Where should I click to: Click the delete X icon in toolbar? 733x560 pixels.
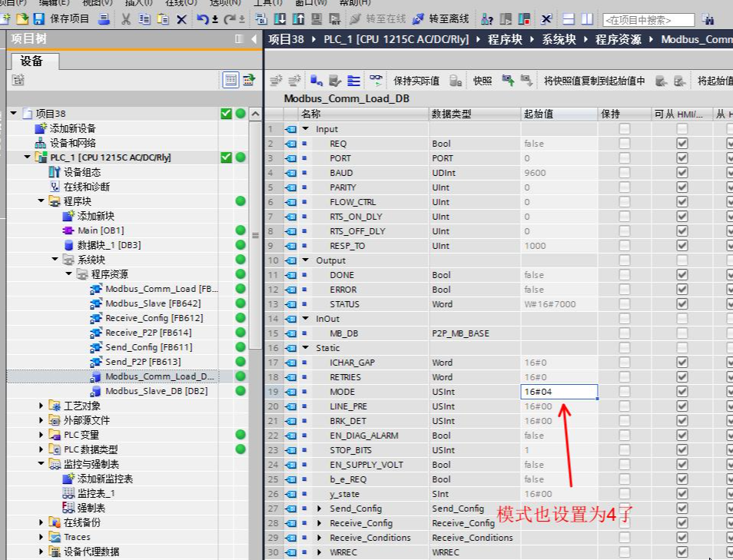point(181,19)
